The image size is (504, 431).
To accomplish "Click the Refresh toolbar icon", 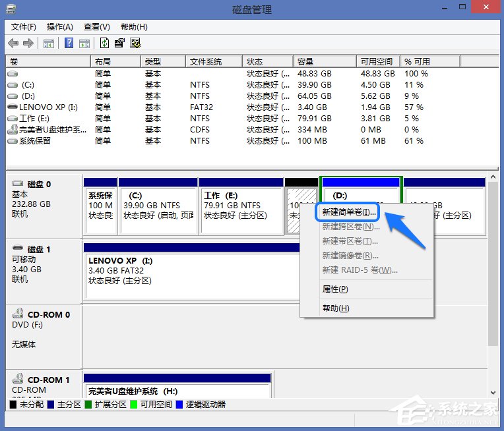I will point(104,43).
